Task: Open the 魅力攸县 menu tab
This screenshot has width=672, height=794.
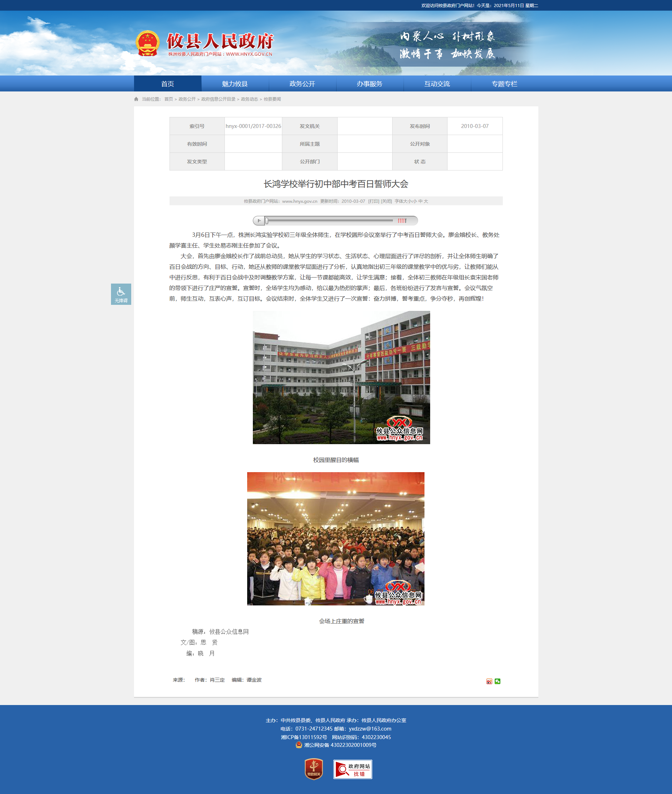Action: pyautogui.click(x=235, y=84)
